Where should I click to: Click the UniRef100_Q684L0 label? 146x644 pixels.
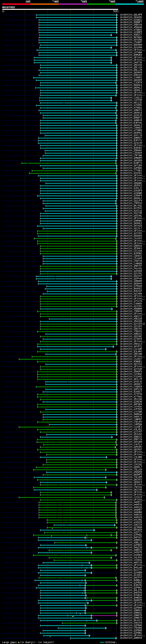131,199
